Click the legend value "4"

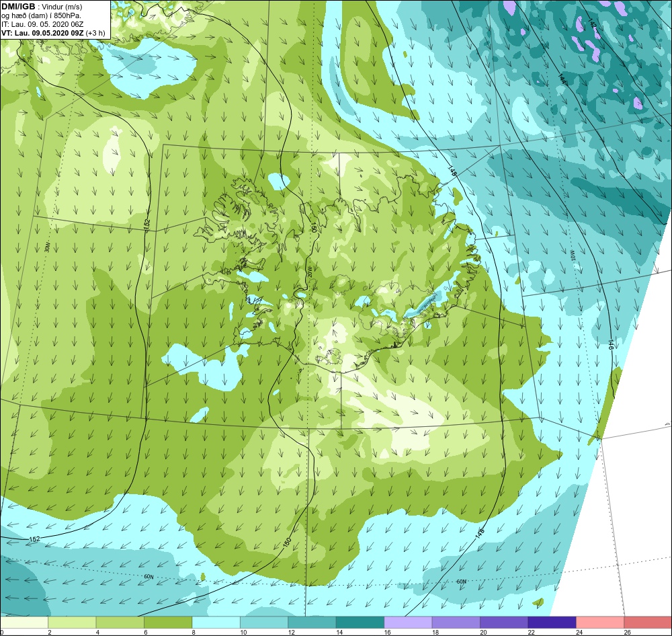[x=97, y=632]
